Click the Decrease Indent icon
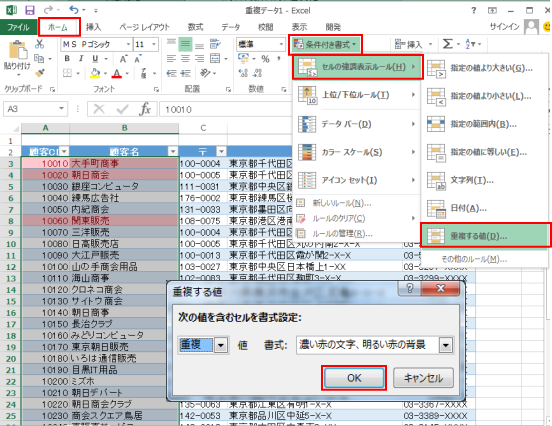552x426 pixels. 171,73
